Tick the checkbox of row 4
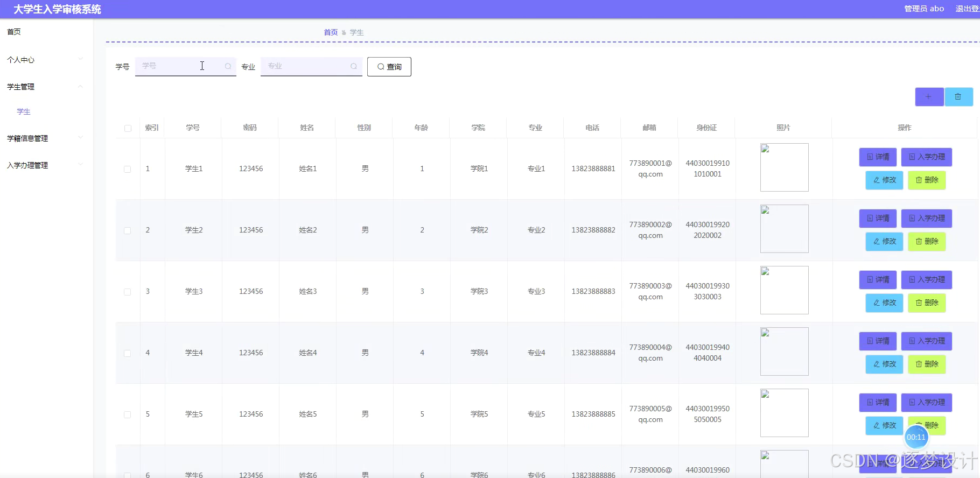This screenshot has width=980, height=478. [128, 353]
